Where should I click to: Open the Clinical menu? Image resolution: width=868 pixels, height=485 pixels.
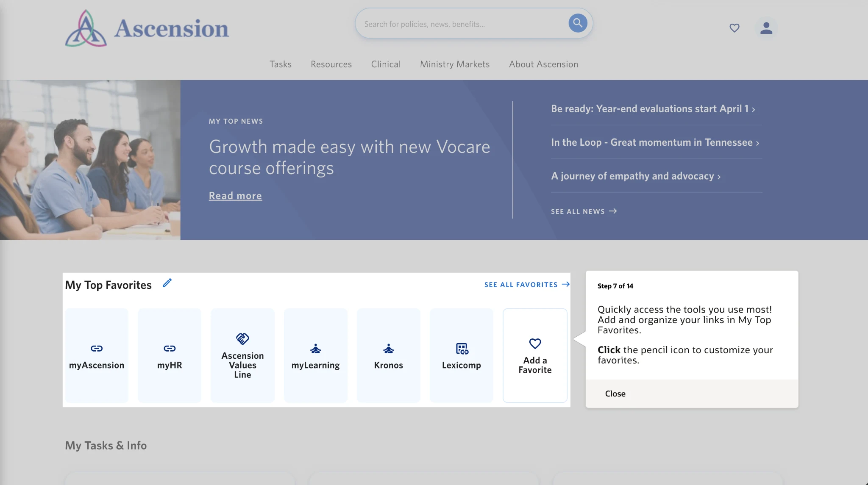386,64
